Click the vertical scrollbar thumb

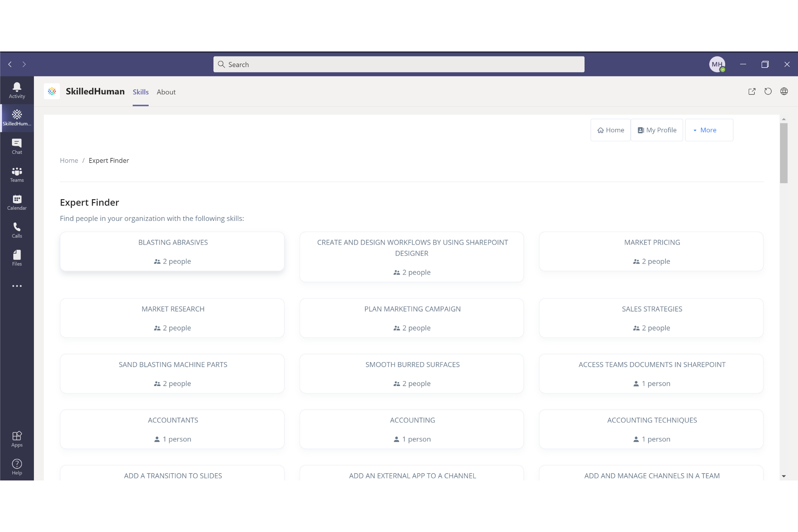click(x=783, y=153)
